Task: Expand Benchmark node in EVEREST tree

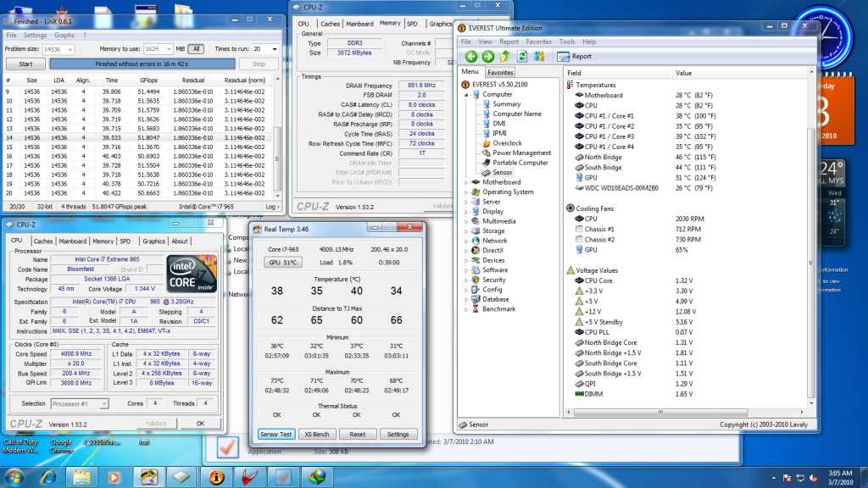Action: pos(466,309)
